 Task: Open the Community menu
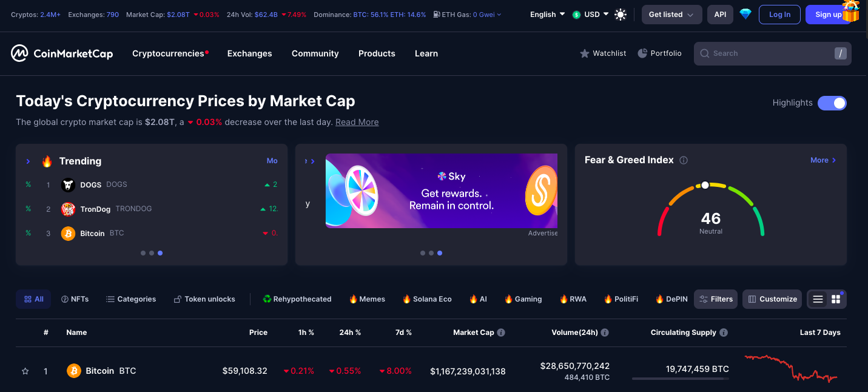point(315,53)
